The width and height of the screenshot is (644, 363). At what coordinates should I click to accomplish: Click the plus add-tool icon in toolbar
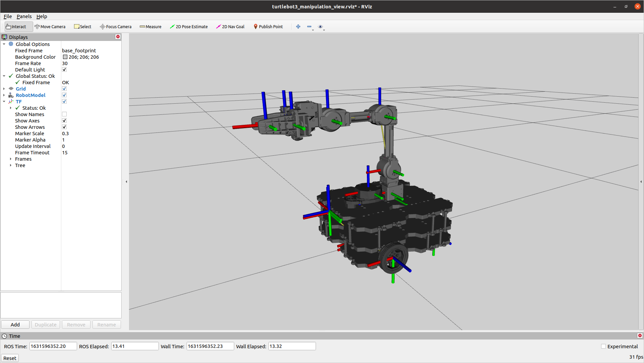[x=298, y=27]
